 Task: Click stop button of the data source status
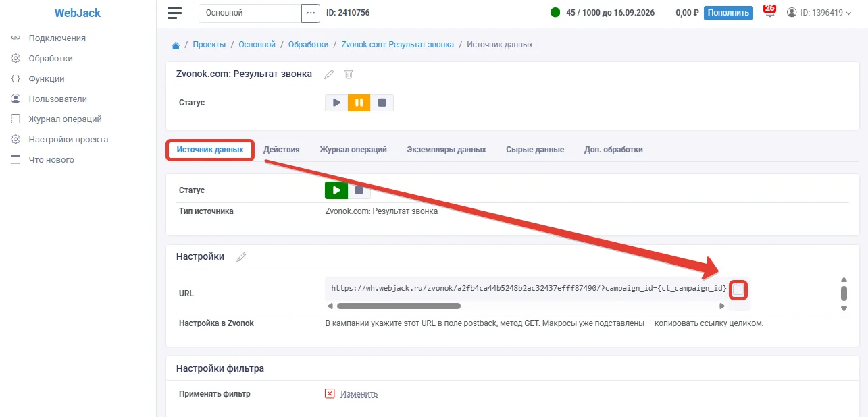click(x=359, y=190)
